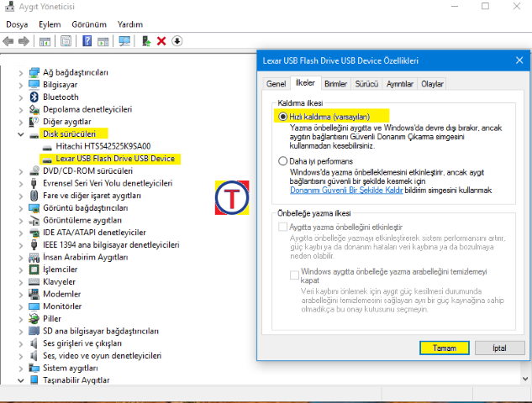This screenshot has width=532, height=403.
Task: Expand the Diğer aygıtlar node
Action: (x=21, y=122)
